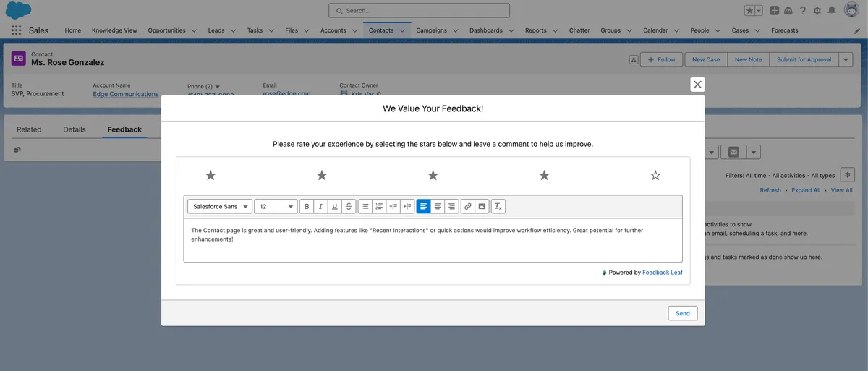Expand the Leads tab menu chevron
This screenshot has width=868, height=371.
(231, 30)
